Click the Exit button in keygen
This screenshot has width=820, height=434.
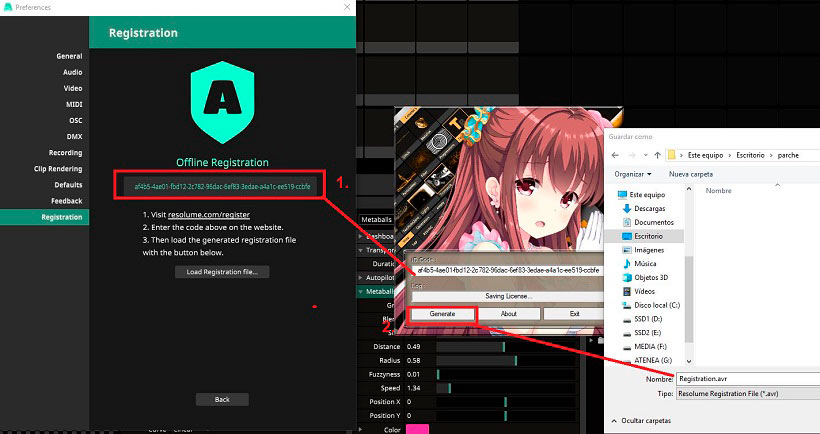click(x=574, y=314)
